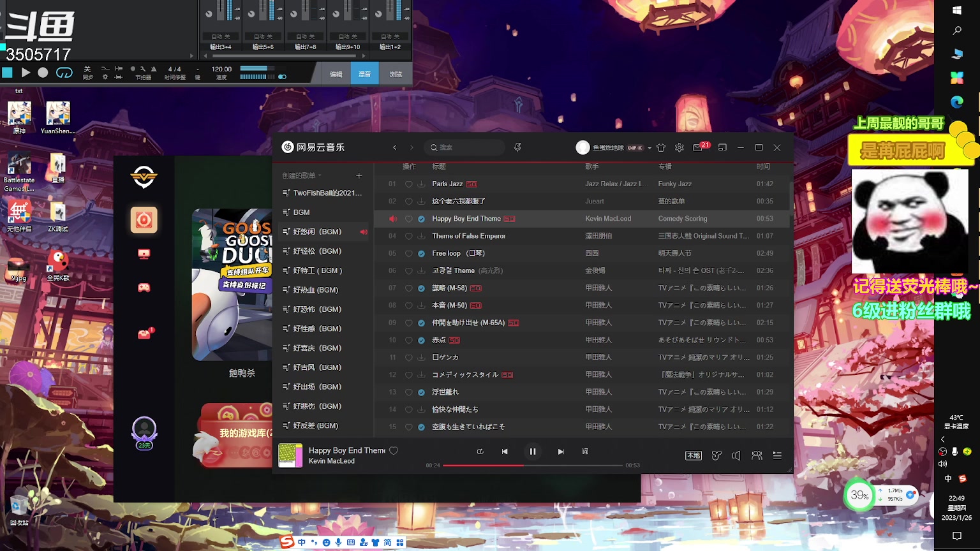Like the Paris Jazz song
Screen dimensions: 980x551
pyautogui.click(x=409, y=184)
